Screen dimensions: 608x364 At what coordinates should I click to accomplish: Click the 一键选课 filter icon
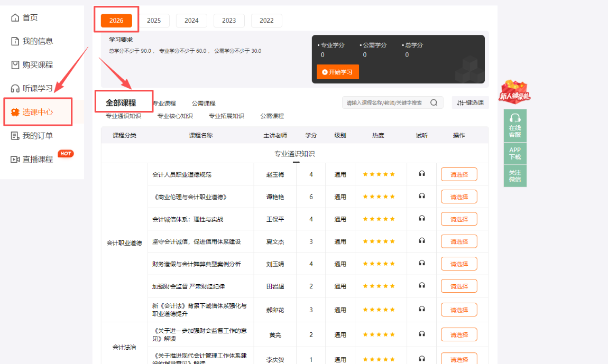[x=459, y=102]
